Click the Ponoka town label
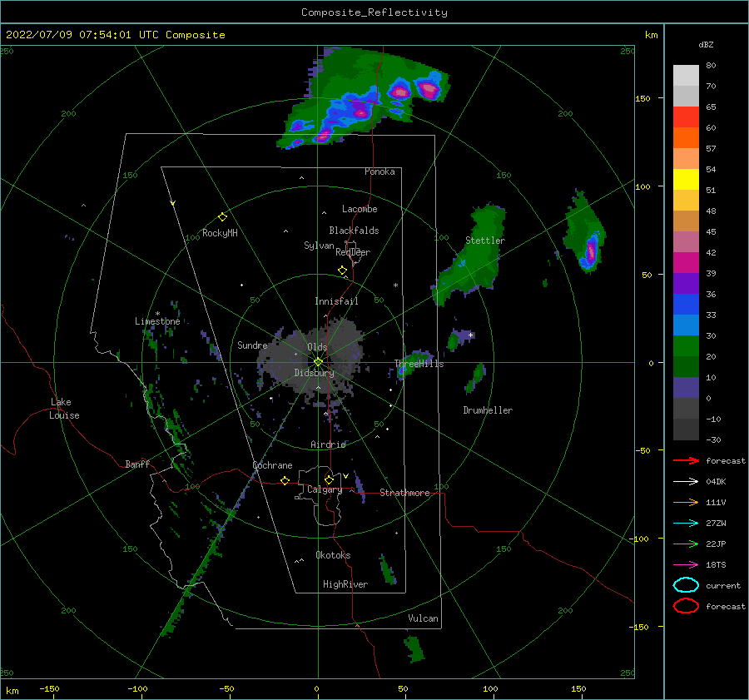This screenshot has width=749, height=700. click(379, 171)
